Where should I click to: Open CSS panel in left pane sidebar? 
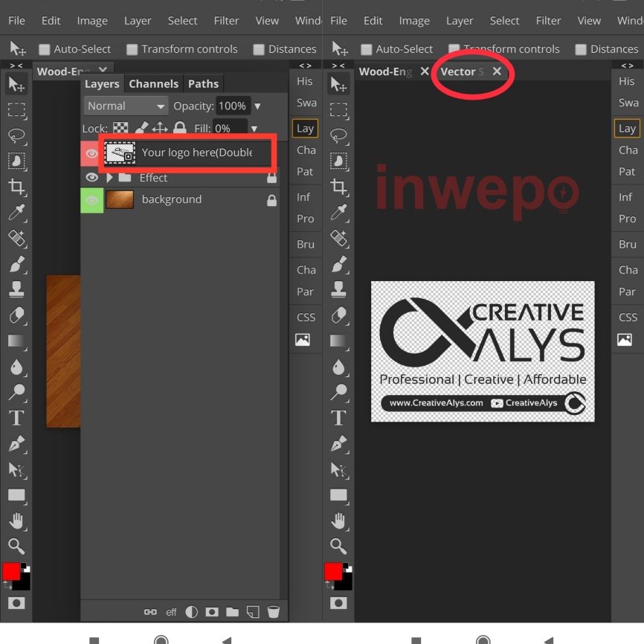[x=306, y=318]
